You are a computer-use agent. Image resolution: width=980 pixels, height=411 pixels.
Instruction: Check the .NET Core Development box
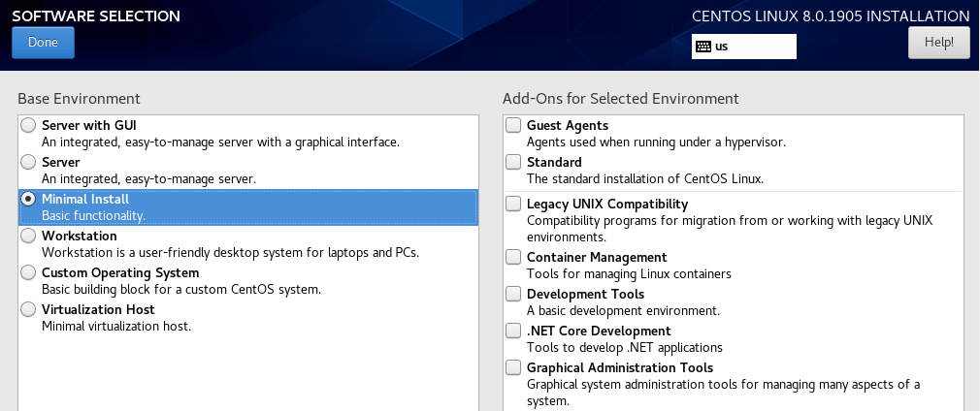513,331
